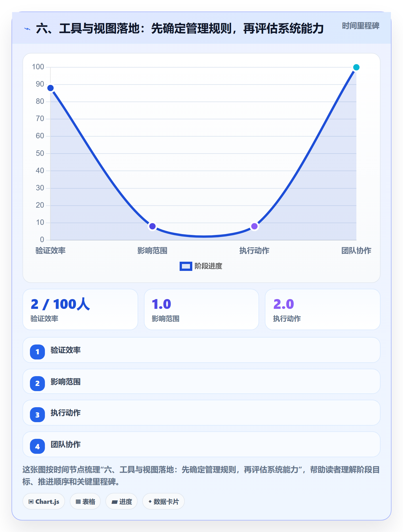This screenshot has height=532, width=403.
Task: Click the 团队协作 x-axis label
Action: (356, 250)
